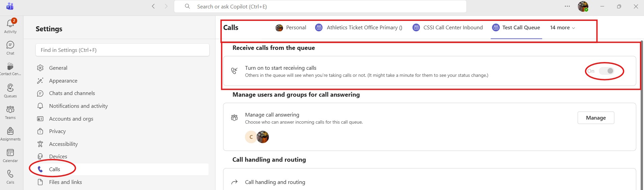Click the search magnifier icon

pos(187,6)
